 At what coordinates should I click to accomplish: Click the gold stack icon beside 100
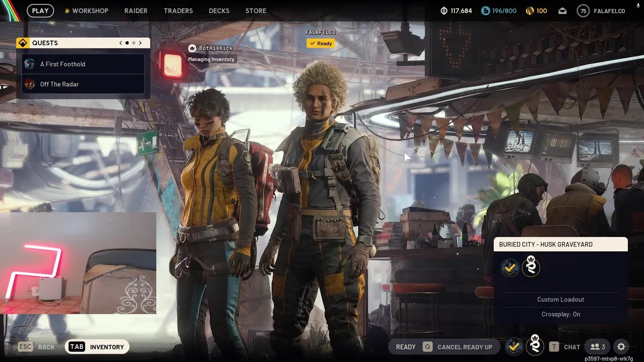coord(529,11)
